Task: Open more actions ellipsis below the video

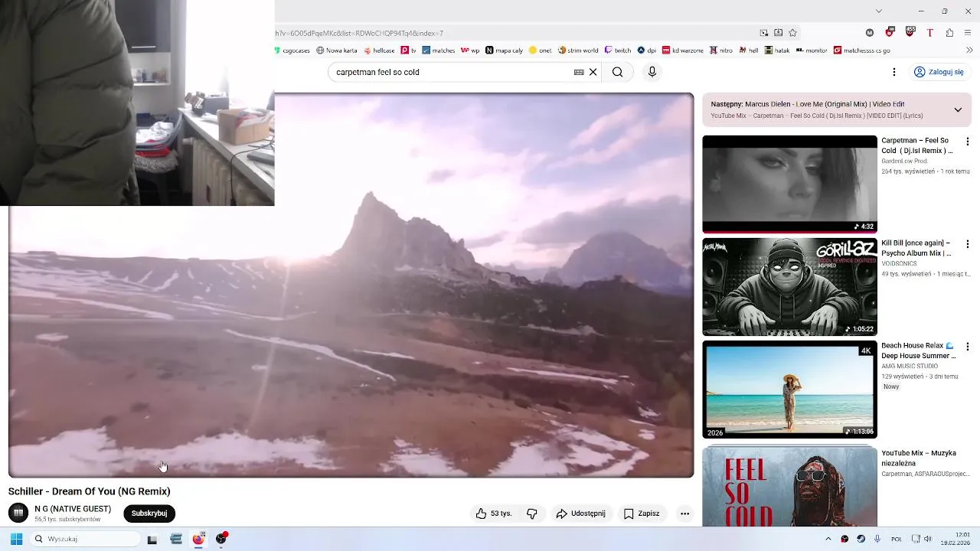Action: click(x=684, y=514)
